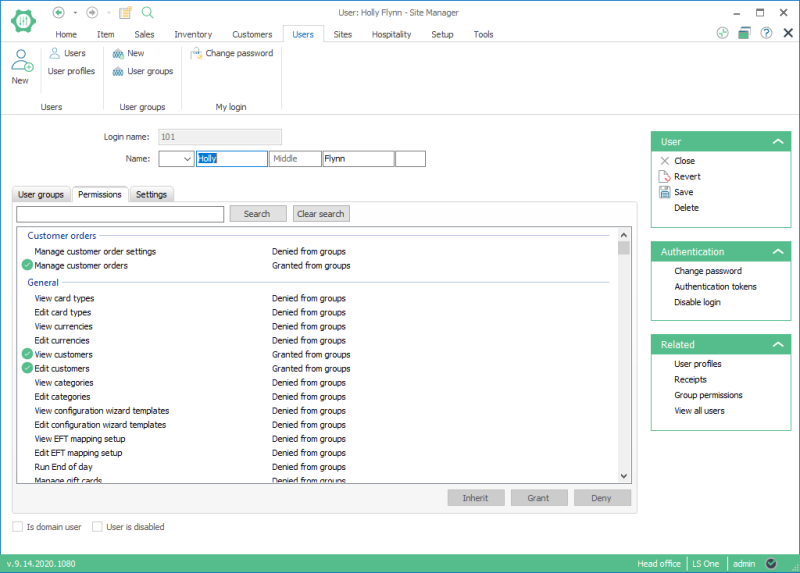800x573 pixels.
Task: Click the Deny button
Action: (602, 498)
